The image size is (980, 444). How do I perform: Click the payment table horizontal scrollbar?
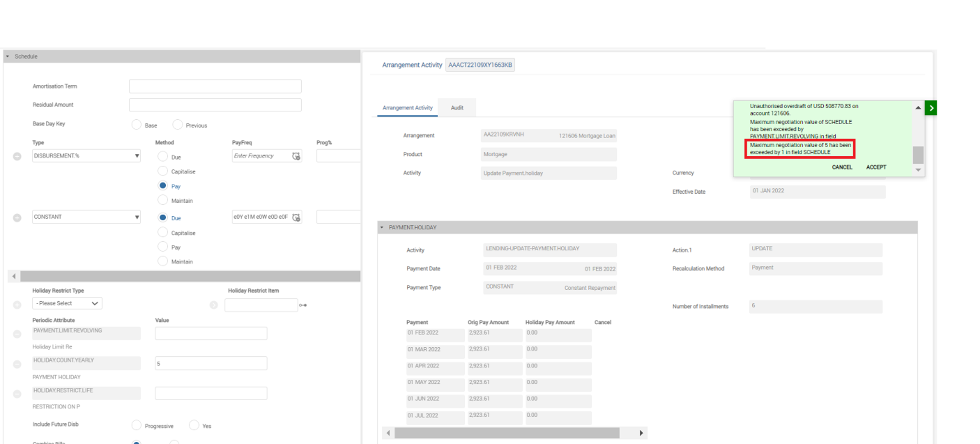click(x=507, y=433)
